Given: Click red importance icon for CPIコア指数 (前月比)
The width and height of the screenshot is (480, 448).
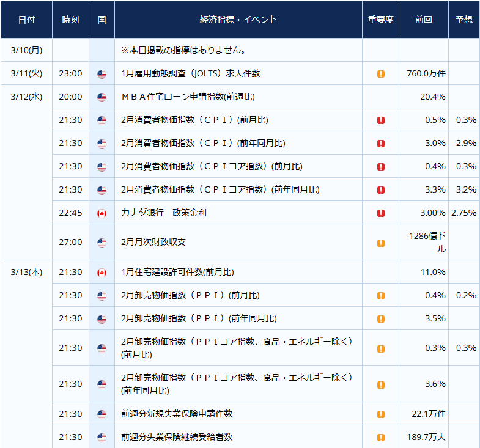Looking at the screenshot, I should click(381, 167).
